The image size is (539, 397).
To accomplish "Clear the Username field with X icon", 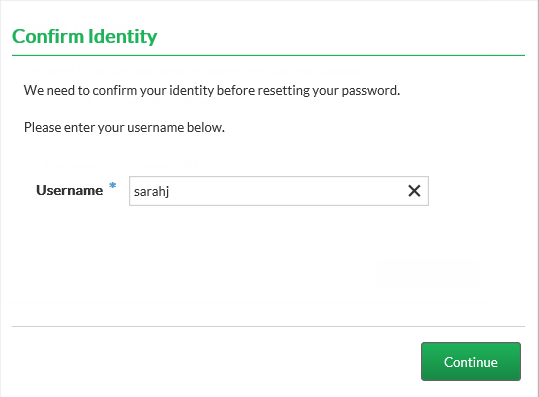I will [x=414, y=191].
